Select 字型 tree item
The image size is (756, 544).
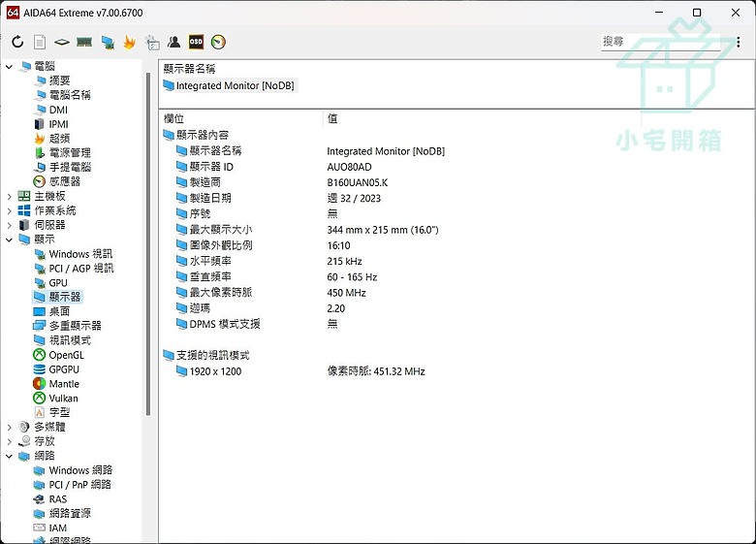(52, 412)
